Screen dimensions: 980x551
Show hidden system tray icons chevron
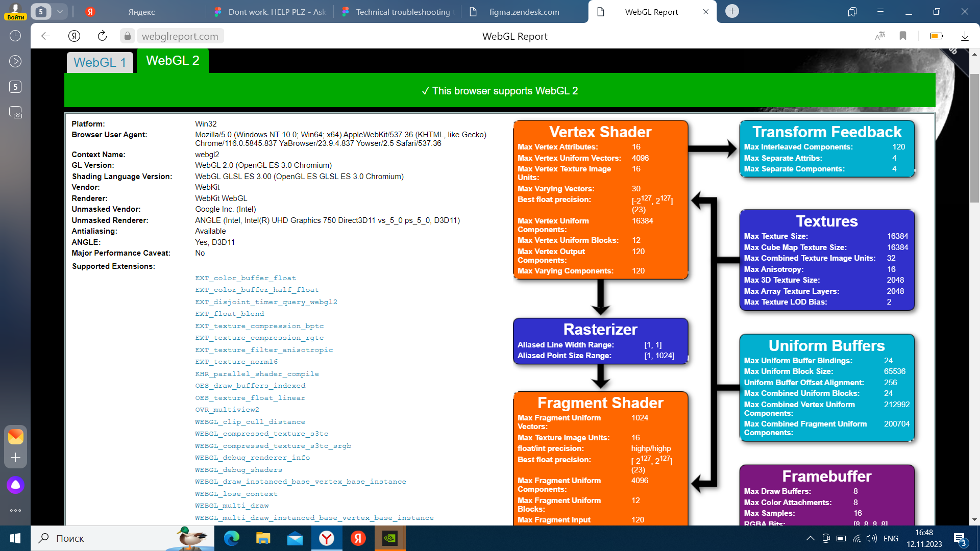coord(810,538)
